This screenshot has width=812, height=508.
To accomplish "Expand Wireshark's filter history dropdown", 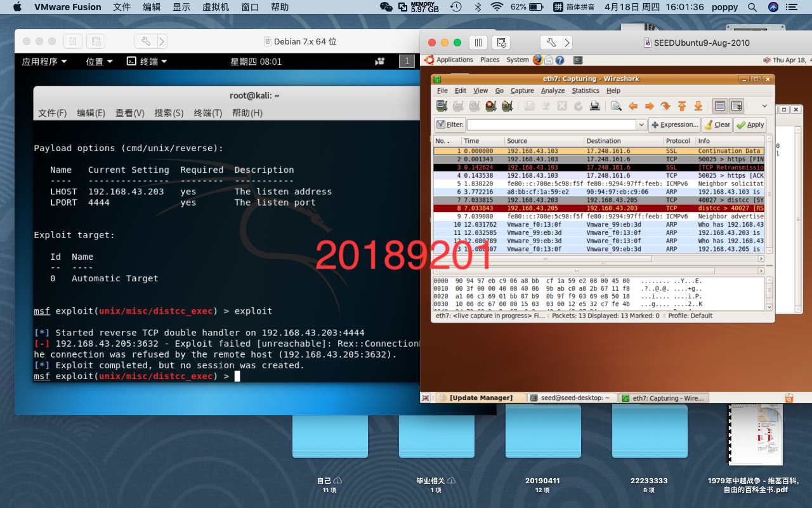I will coord(641,125).
